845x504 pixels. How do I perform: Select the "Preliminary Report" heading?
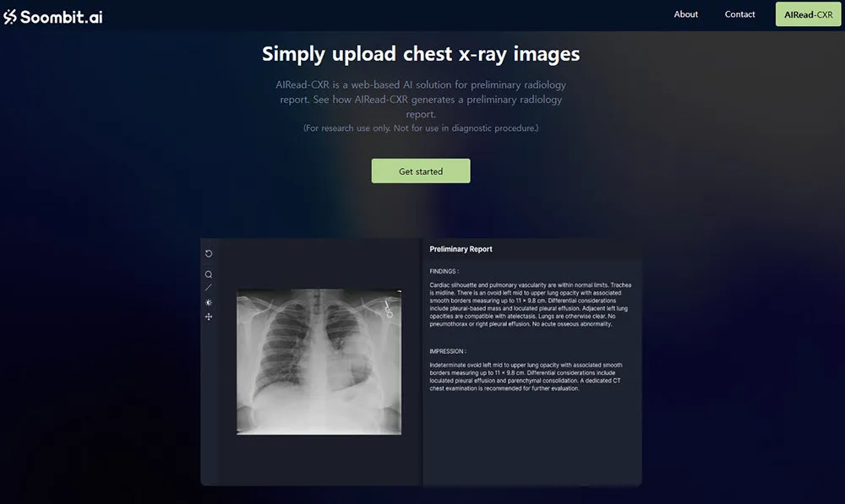(461, 249)
